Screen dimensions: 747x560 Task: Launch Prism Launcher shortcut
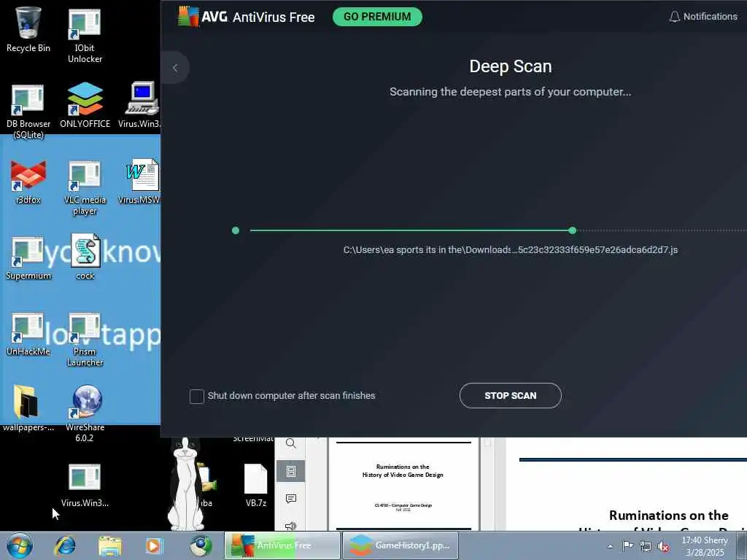85,339
